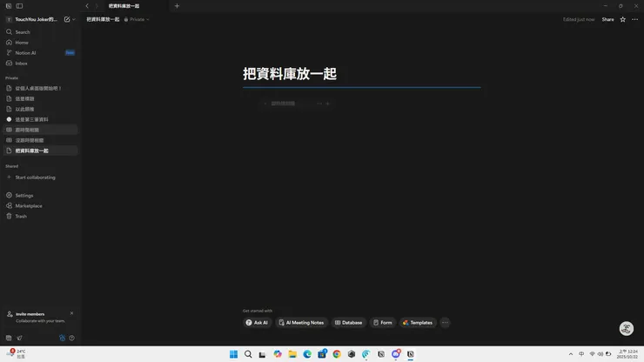Open the weather widget showing 24°C
The width and height of the screenshot is (644, 362).
17,354
